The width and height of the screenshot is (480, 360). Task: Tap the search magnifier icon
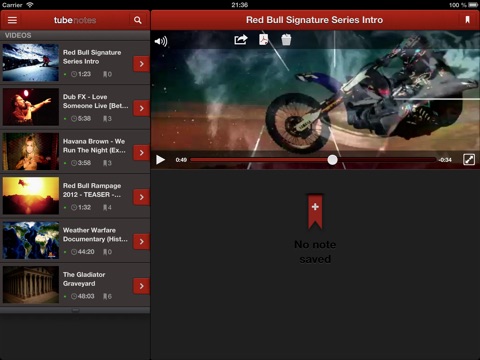pos(138,20)
